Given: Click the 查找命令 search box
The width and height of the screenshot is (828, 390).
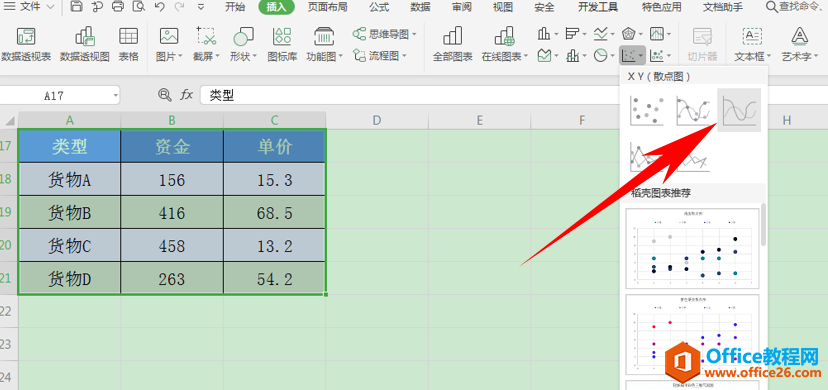Looking at the screenshot, I should [x=796, y=7].
